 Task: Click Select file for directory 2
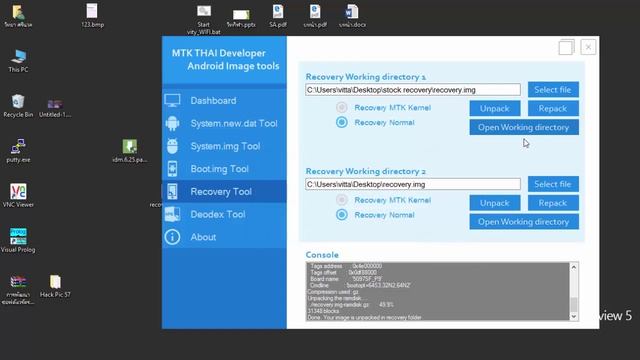tap(553, 184)
